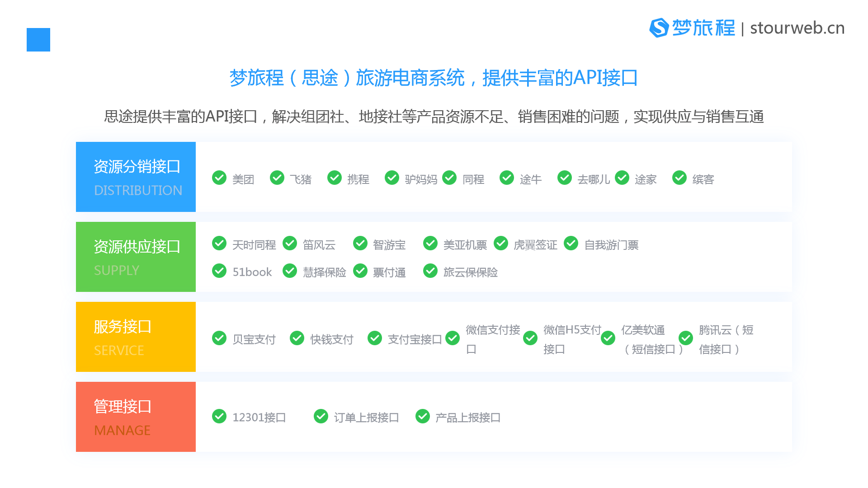Click the 订单上报接口 label

point(366,418)
